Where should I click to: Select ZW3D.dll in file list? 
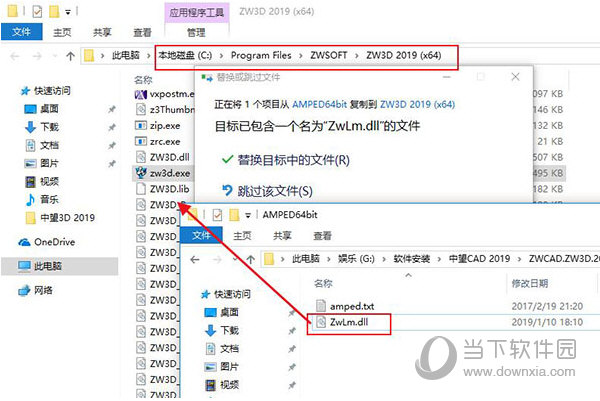click(162, 157)
